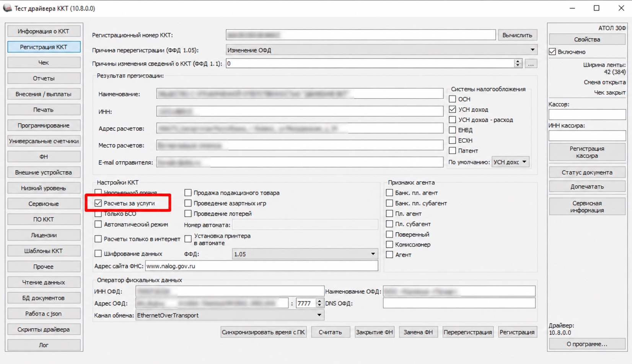Click the Регистрация button
632x364 pixels.
517,332
